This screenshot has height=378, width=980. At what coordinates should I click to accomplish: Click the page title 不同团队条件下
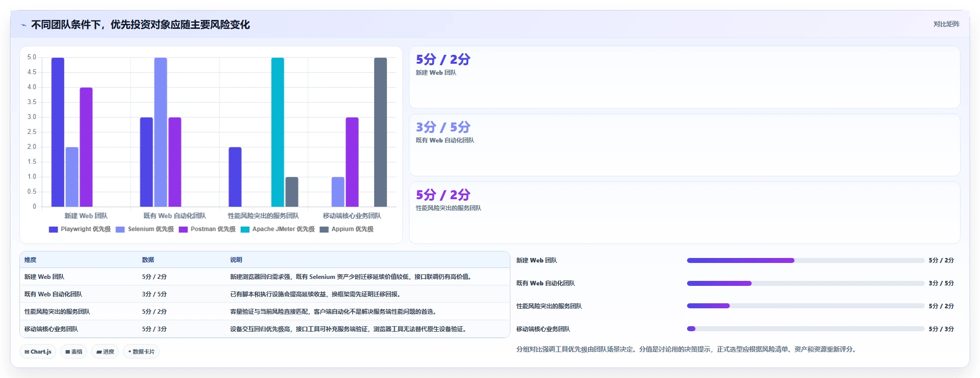tap(140, 25)
